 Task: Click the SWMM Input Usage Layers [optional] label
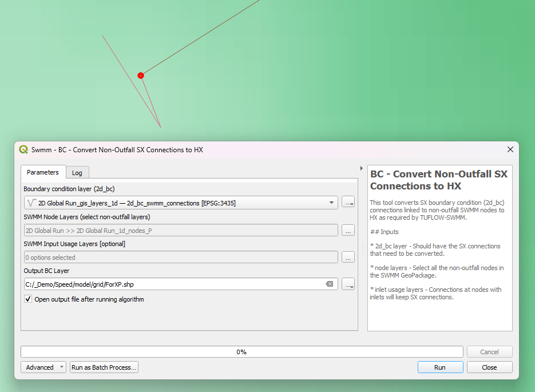[74, 244]
